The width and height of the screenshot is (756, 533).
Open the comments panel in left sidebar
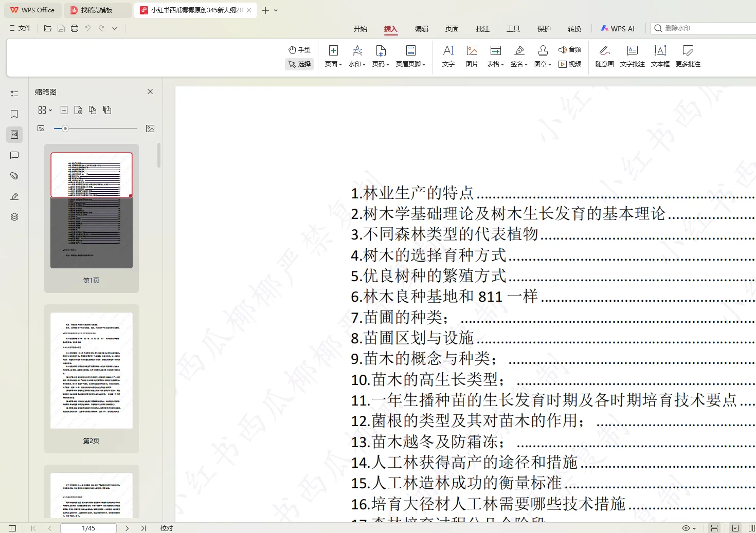[x=14, y=155]
